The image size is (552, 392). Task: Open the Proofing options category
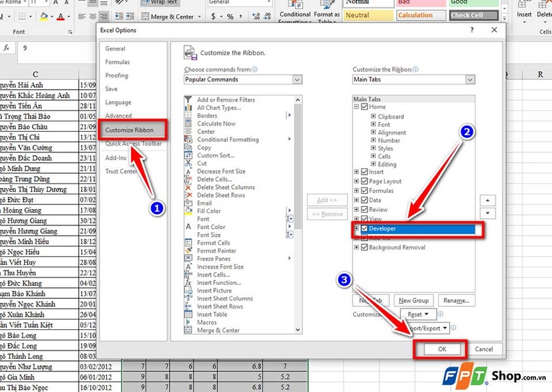(117, 75)
